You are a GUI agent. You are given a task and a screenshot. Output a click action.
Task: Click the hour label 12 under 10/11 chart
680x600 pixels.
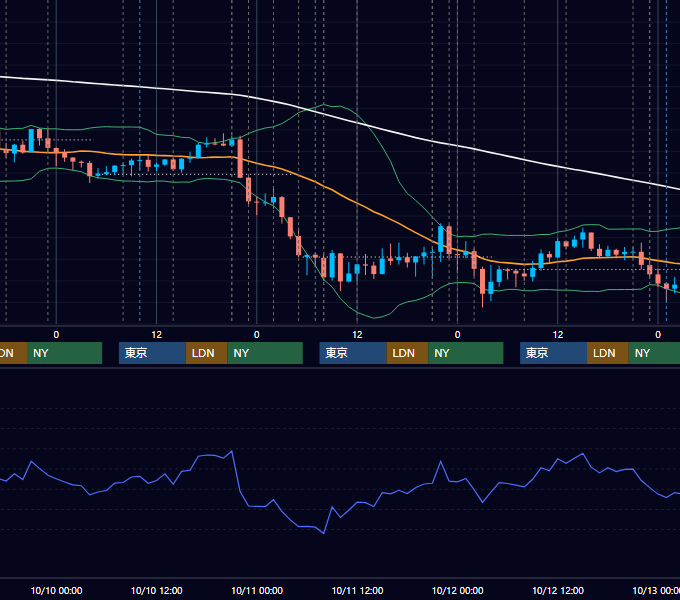[357, 335]
